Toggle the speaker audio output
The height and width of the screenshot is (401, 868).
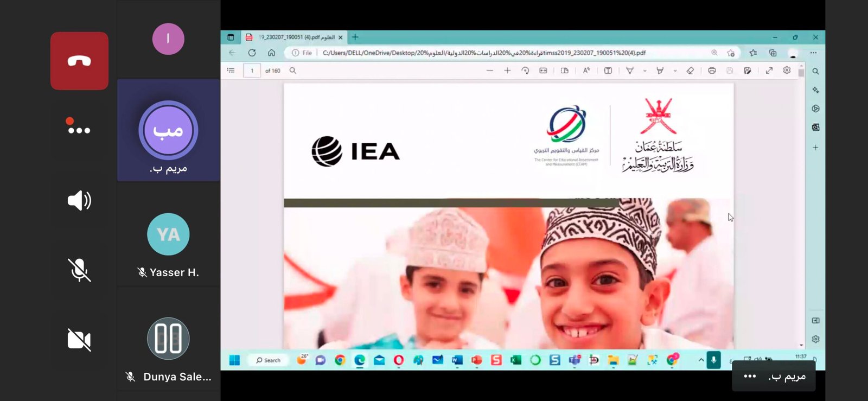[x=79, y=201]
